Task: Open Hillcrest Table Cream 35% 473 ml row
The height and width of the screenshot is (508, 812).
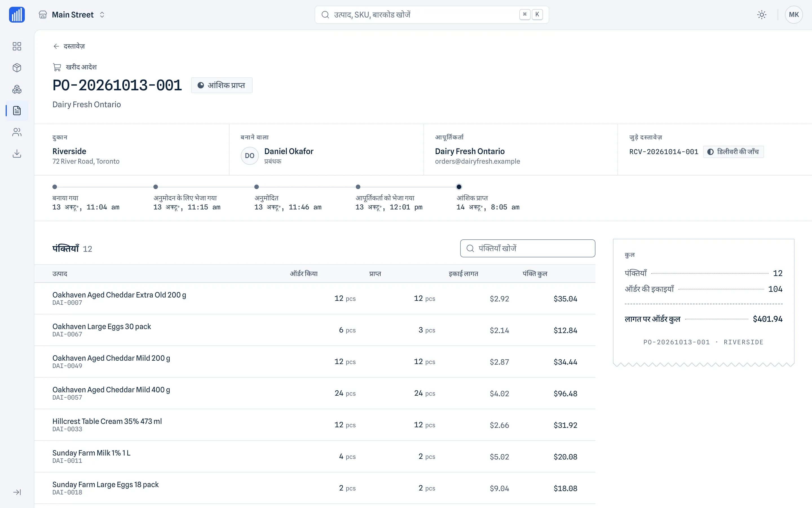Action: coord(315,425)
